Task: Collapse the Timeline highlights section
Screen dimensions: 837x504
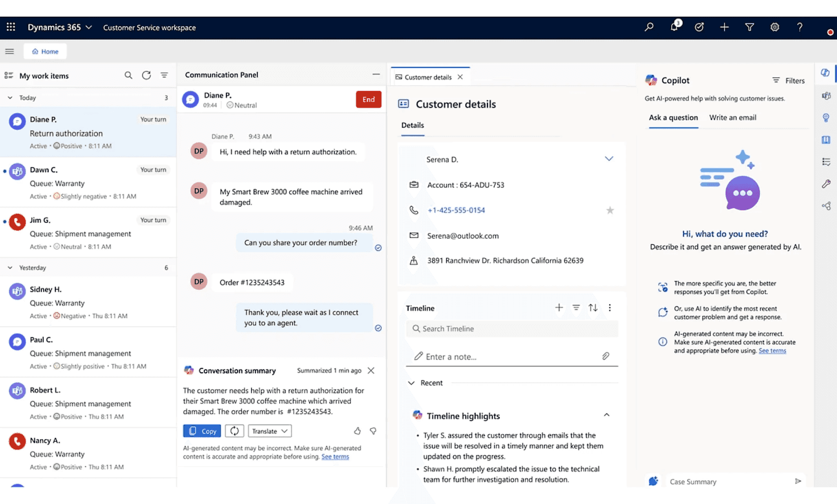Action: coord(606,415)
